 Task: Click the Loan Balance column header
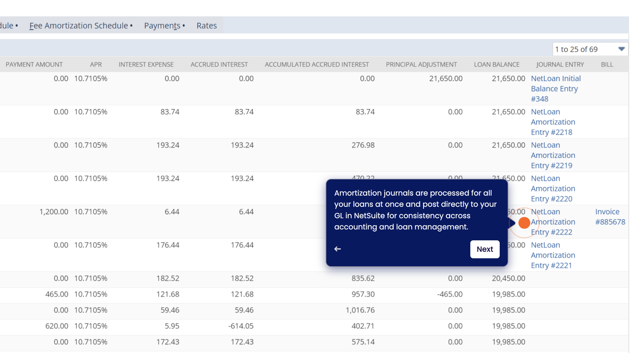[x=497, y=64]
